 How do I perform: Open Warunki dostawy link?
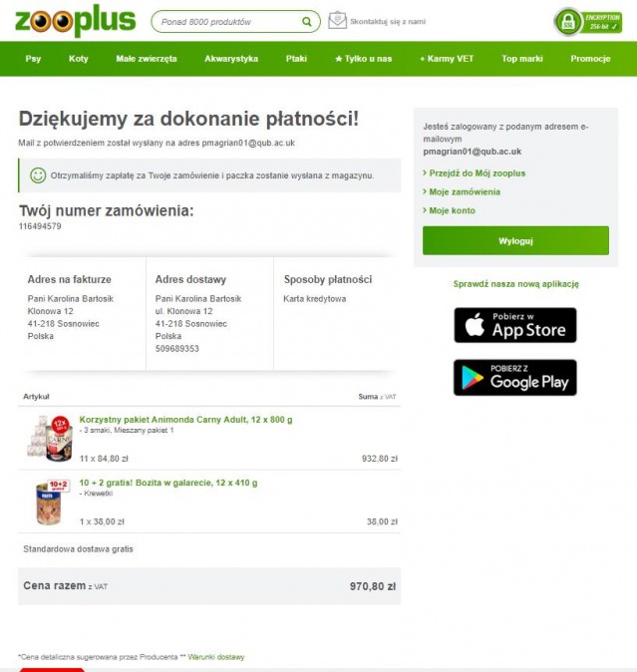point(216,657)
